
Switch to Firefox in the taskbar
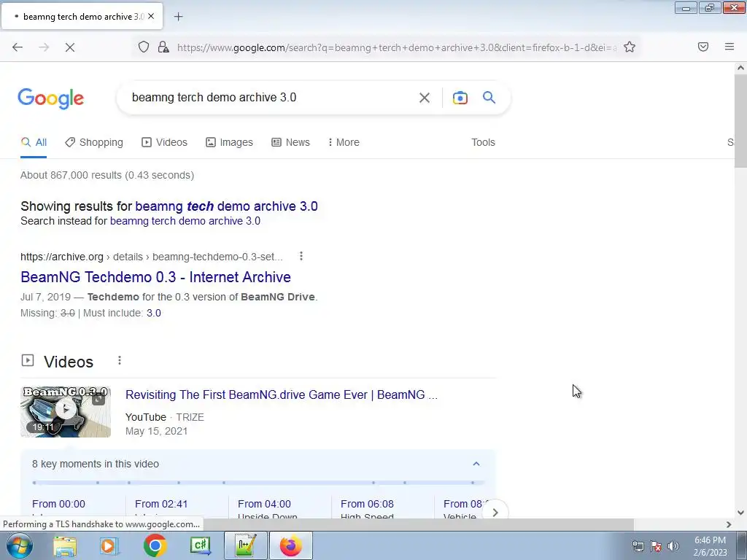(290, 545)
